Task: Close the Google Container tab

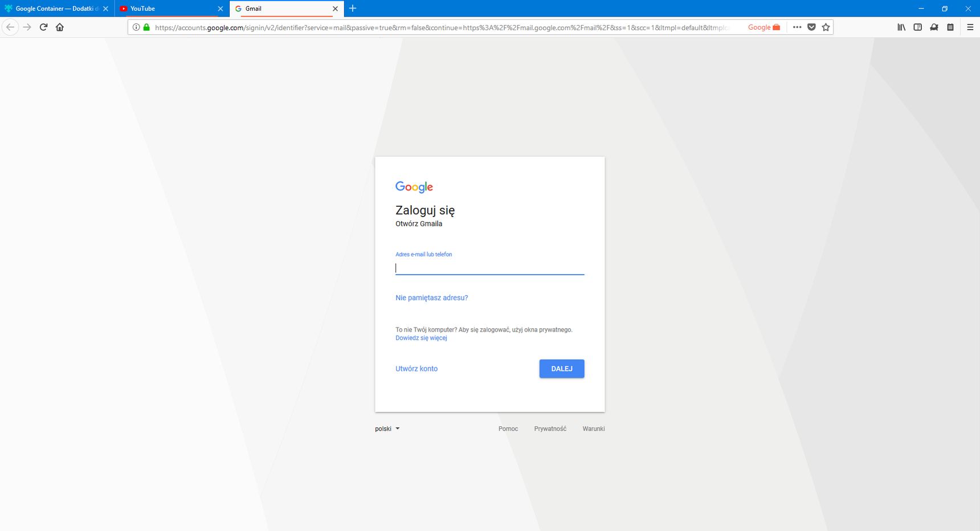Action: [x=105, y=9]
